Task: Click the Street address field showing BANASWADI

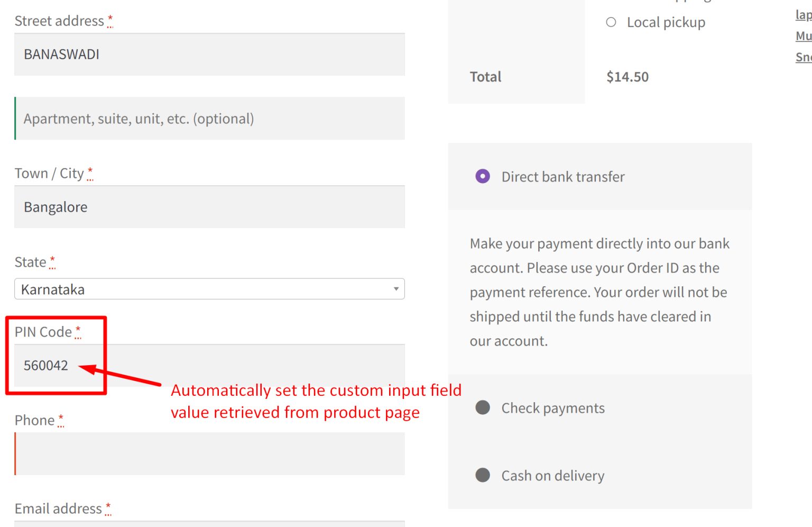Action: (x=209, y=54)
